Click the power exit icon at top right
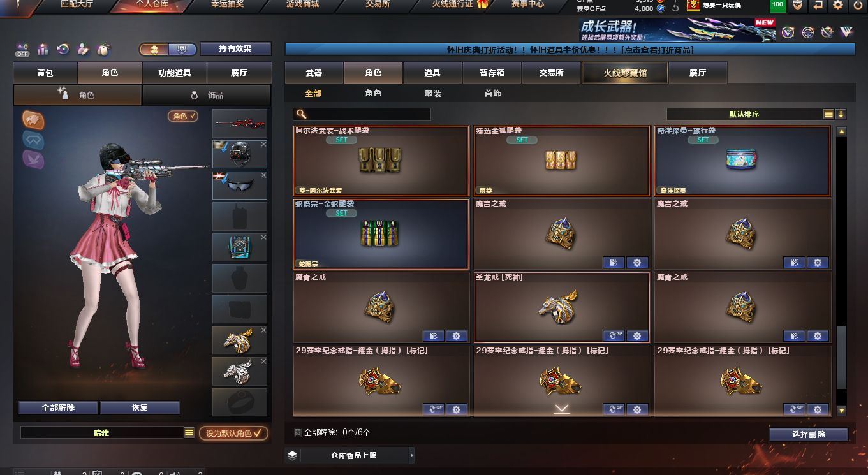 [x=858, y=5]
